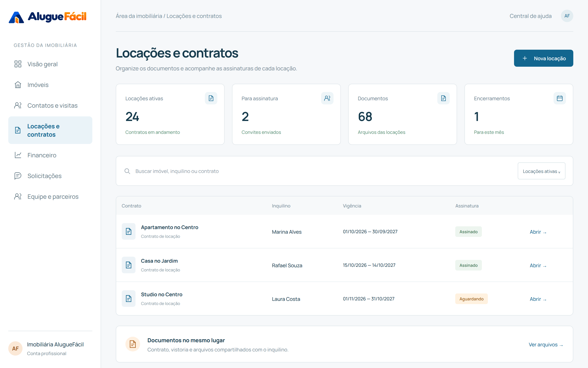Open the Financeiro section

click(50, 155)
